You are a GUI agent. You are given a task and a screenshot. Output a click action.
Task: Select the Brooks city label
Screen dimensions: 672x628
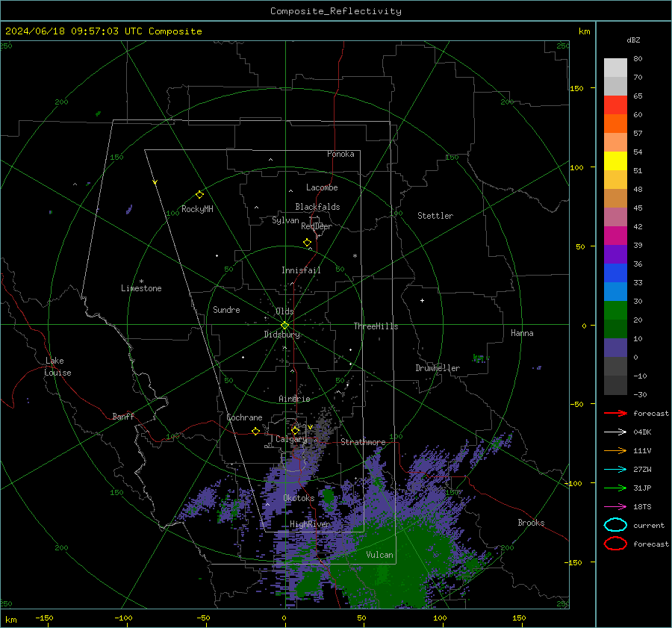point(531,523)
